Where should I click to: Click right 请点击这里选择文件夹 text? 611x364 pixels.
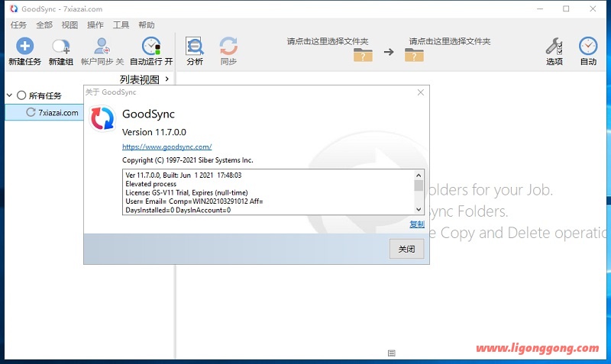(450, 41)
